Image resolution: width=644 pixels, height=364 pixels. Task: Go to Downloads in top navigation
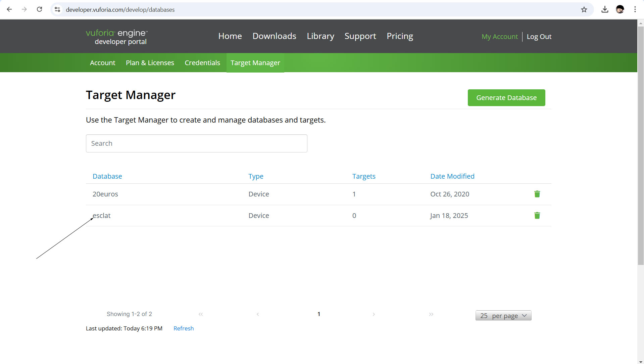274,36
